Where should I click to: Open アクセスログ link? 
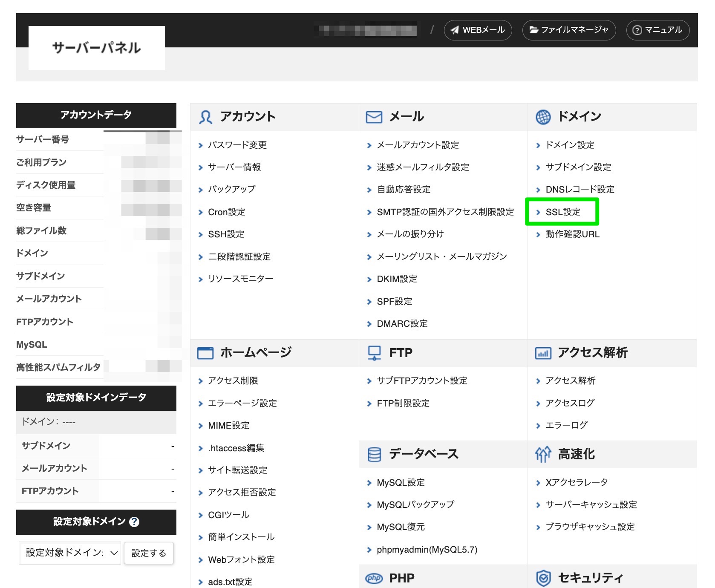coord(570,403)
